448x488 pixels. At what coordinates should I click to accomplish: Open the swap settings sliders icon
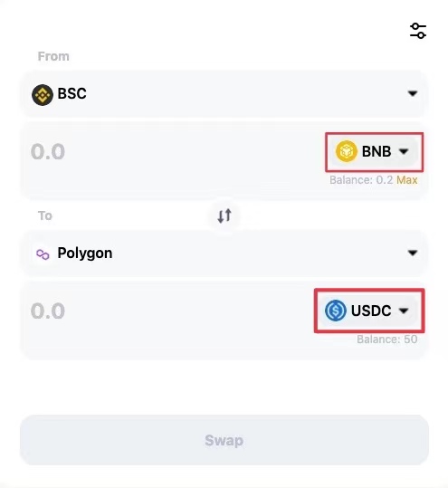(418, 31)
